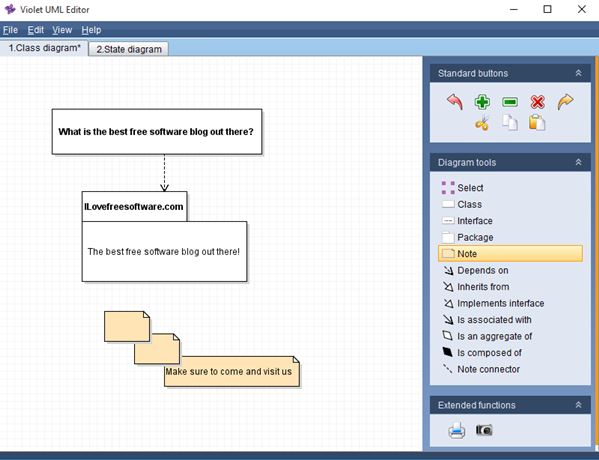The image size is (599, 460).
Task: Click the orange Redo arrow icon
Action: [565, 102]
